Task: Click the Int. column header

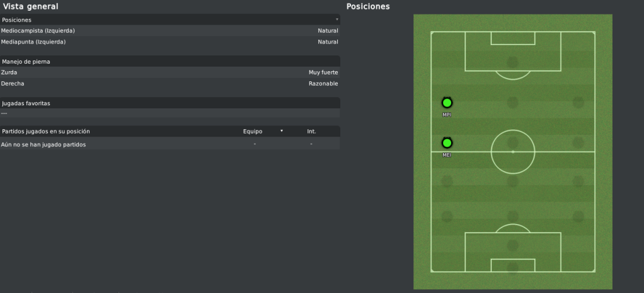Action: pos(311,132)
